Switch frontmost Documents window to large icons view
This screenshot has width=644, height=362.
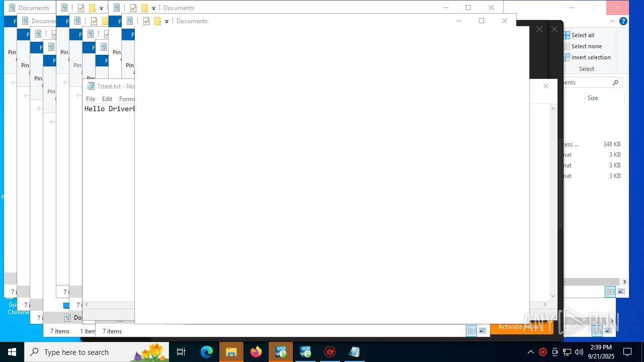tap(482, 331)
